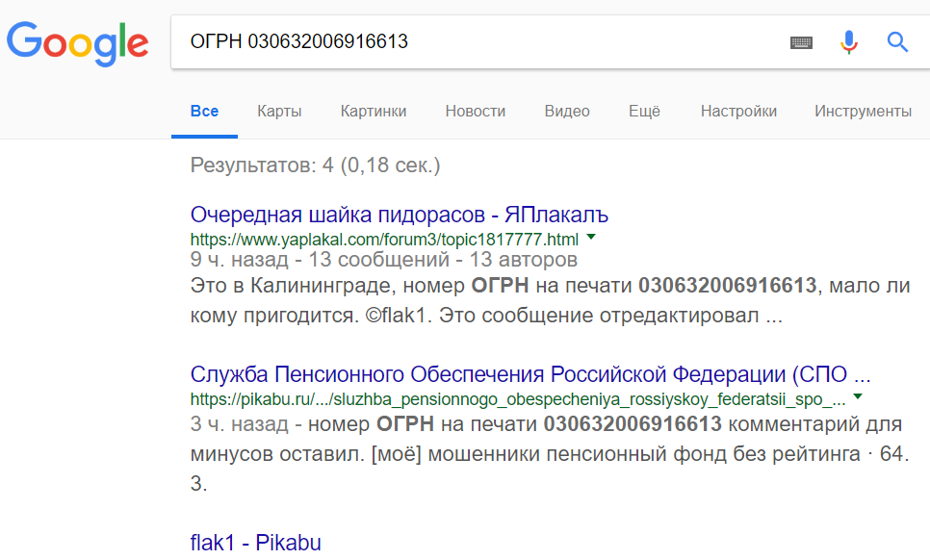This screenshot has height=560, width=930.
Task: Click the pikabu.ru green URL
Action: pos(518,399)
